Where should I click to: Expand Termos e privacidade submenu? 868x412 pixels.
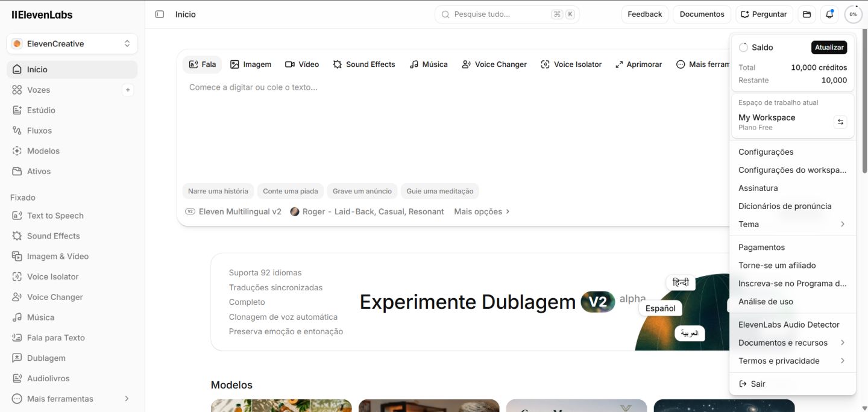point(792,361)
